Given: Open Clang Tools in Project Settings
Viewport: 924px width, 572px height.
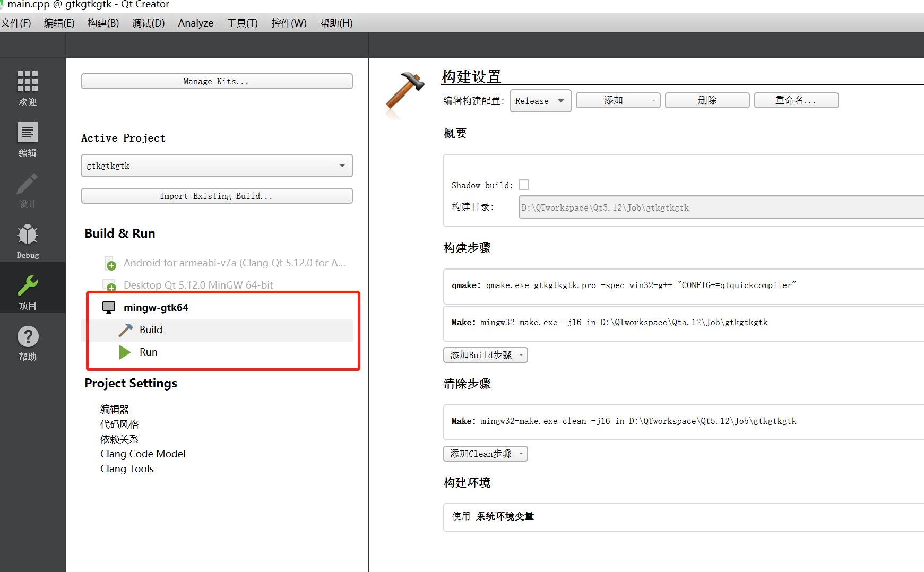Looking at the screenshot, I should click(x=127, y=469).
